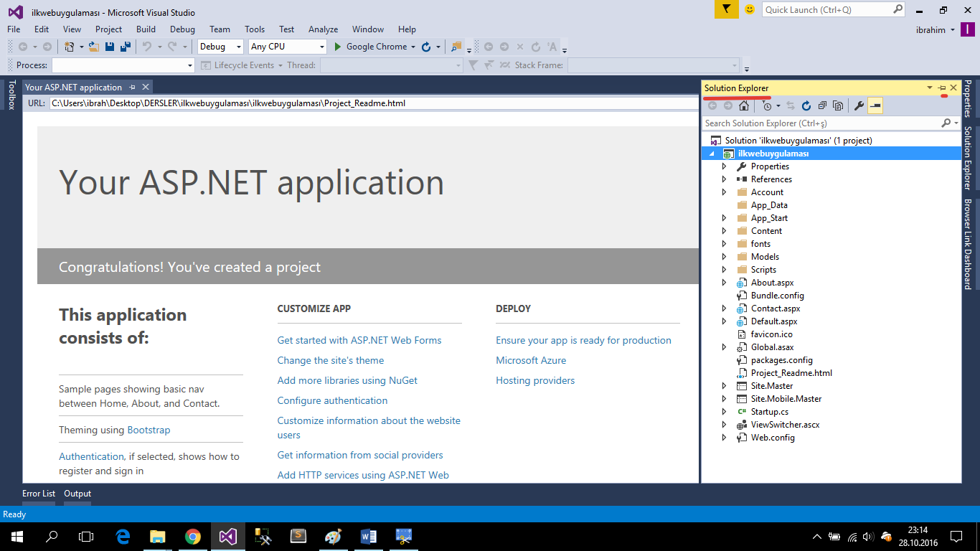Start debugging with green play arrow
The height and width of the screenshot is (551, 980).
pyautogui.click(x=339, y=47)
